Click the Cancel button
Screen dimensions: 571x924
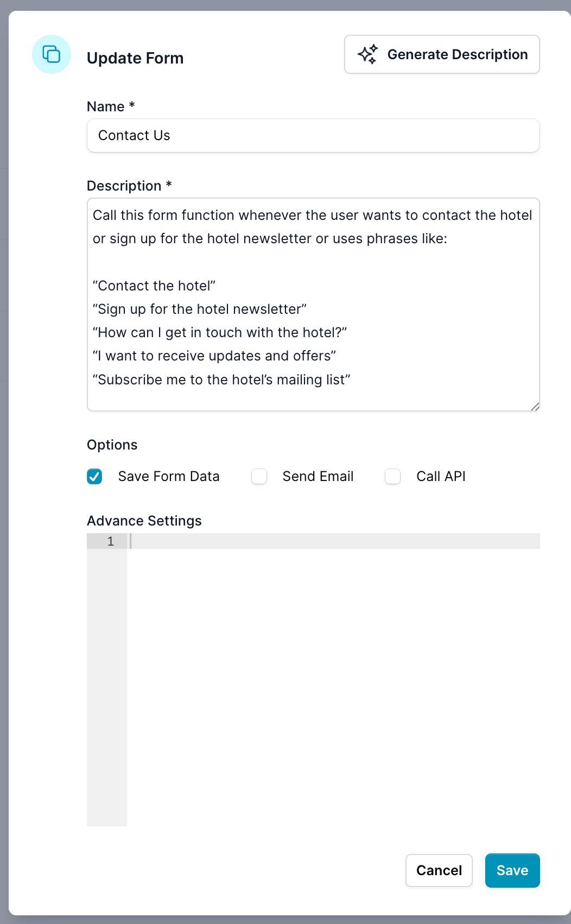pyautogui.click(x=439, y=870)
